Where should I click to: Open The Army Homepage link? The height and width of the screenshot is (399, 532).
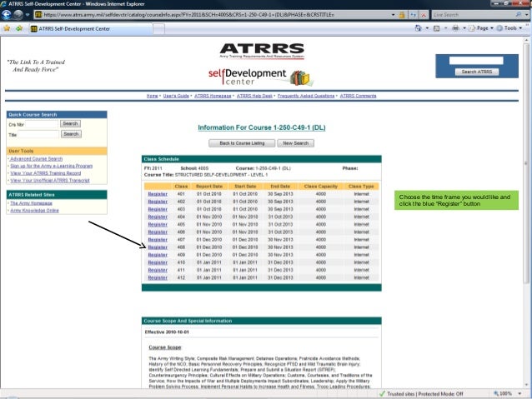pos(31,203)
